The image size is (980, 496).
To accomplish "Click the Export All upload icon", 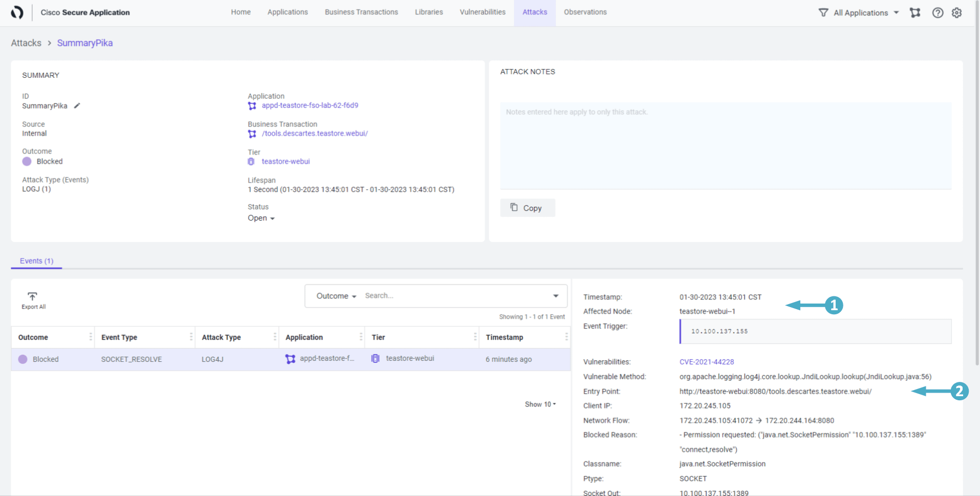I will 33,297.
